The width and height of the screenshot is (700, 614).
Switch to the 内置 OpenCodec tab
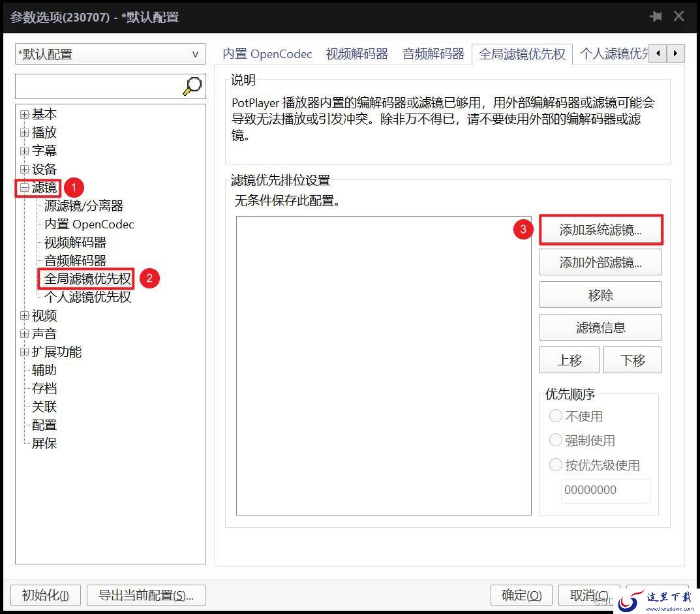pyautogui.click(x=267, y=54)
